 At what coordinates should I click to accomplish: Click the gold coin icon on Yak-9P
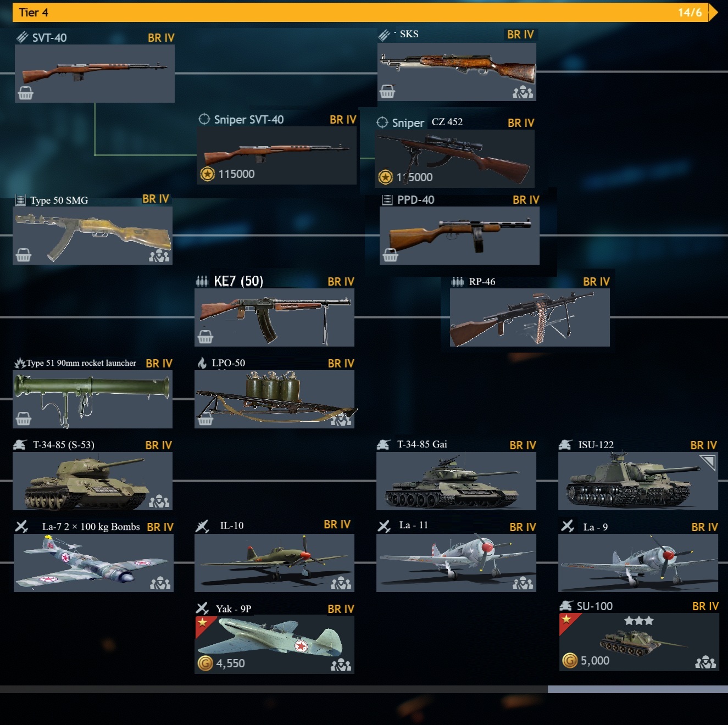click(205, 663)
